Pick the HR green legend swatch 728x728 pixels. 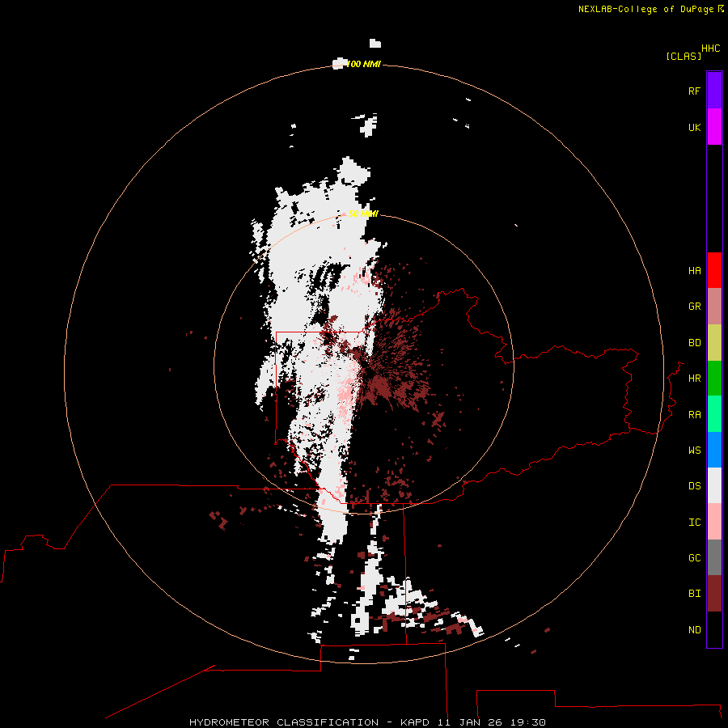pyautogui.click(x=714, y=379)
